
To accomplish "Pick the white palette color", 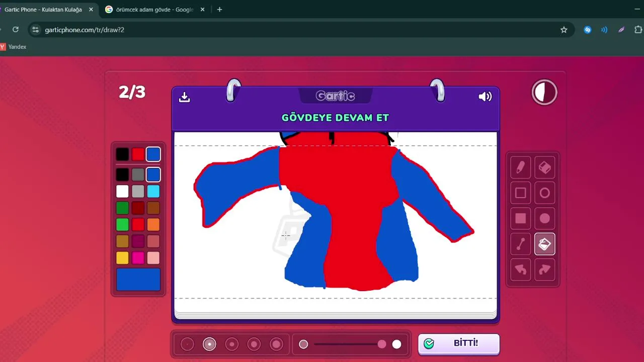I will click(122, 192).
